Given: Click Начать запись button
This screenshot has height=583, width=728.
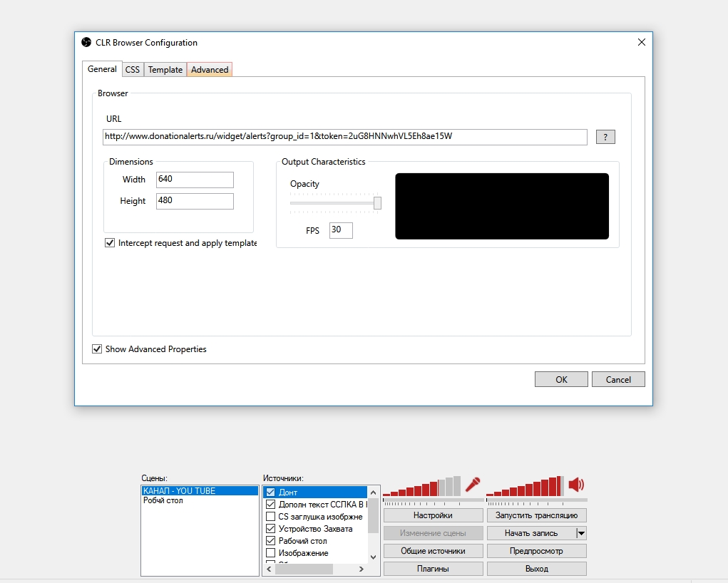Looking at the screenshot, I should (x=531, y=533).
